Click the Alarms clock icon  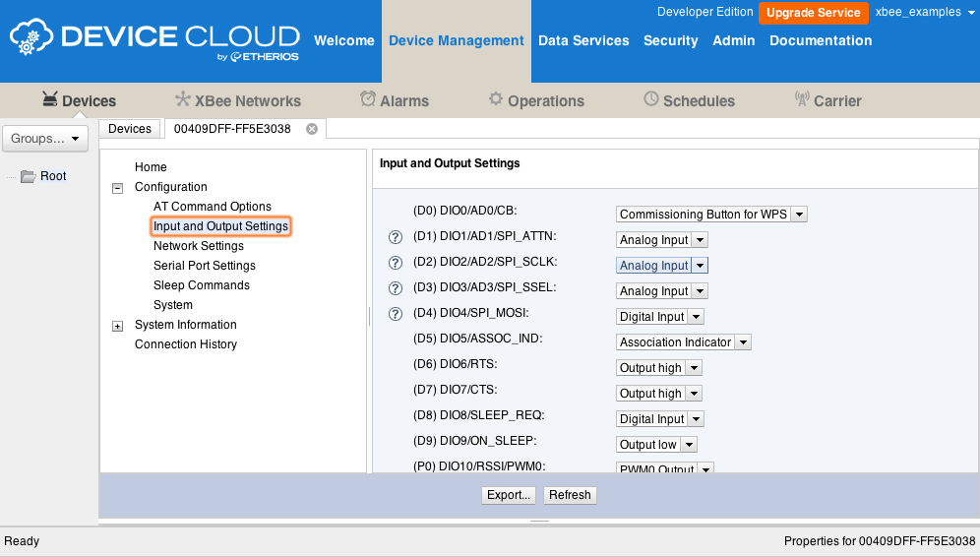pyautogui.click(x=368, y=98)
